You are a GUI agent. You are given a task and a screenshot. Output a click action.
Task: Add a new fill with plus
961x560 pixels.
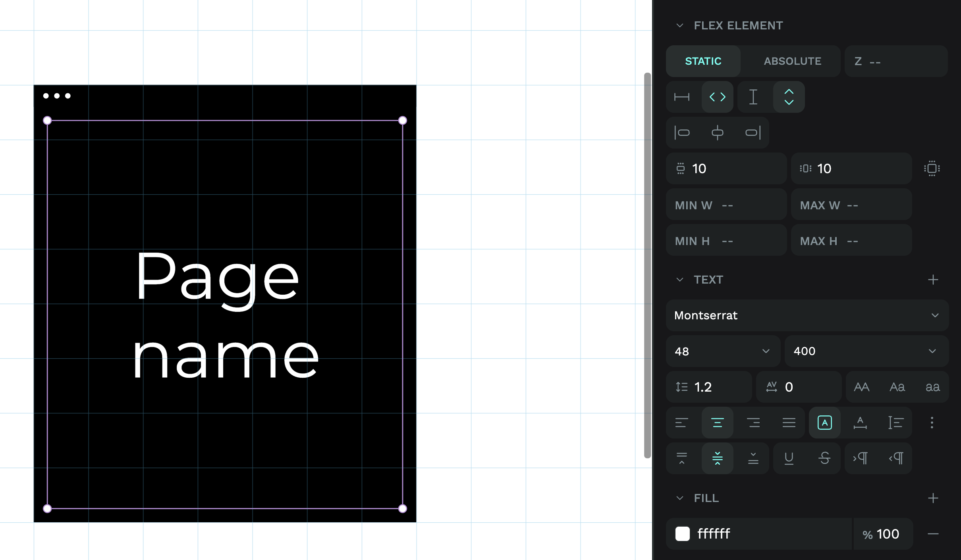tap(933, 498)
